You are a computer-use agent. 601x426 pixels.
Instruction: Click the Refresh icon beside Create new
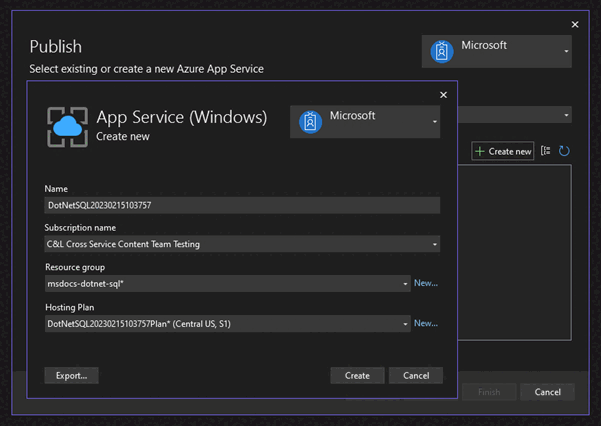point(565,151)
